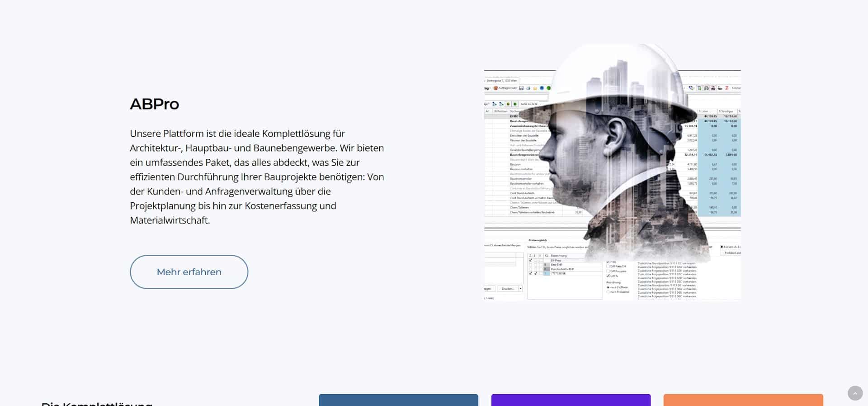Click the scroll-to-top arrow button
Viewport: 868px width, 406px height.
click(855, 393)
